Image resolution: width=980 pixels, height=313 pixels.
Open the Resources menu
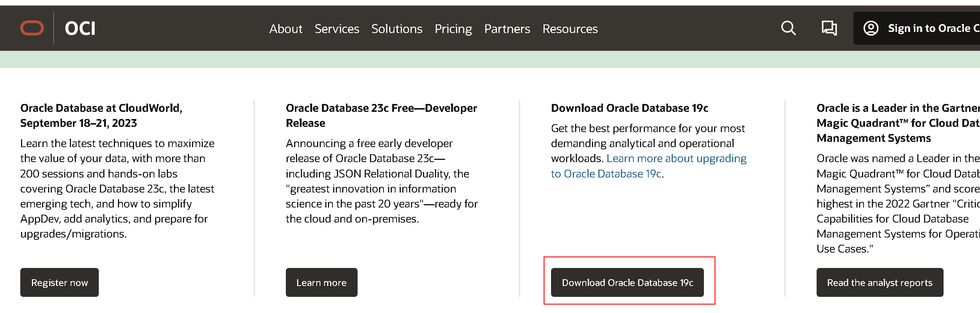[x=570, y=29]
